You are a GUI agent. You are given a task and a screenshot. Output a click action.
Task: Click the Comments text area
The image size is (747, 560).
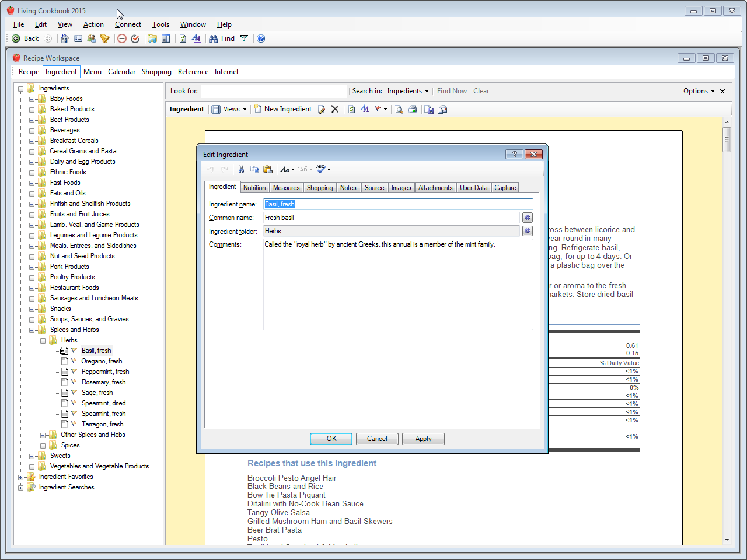point(398,284)
